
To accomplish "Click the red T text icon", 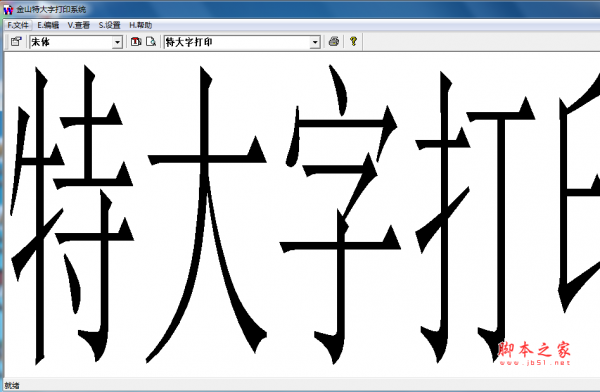I will [136, 41].
